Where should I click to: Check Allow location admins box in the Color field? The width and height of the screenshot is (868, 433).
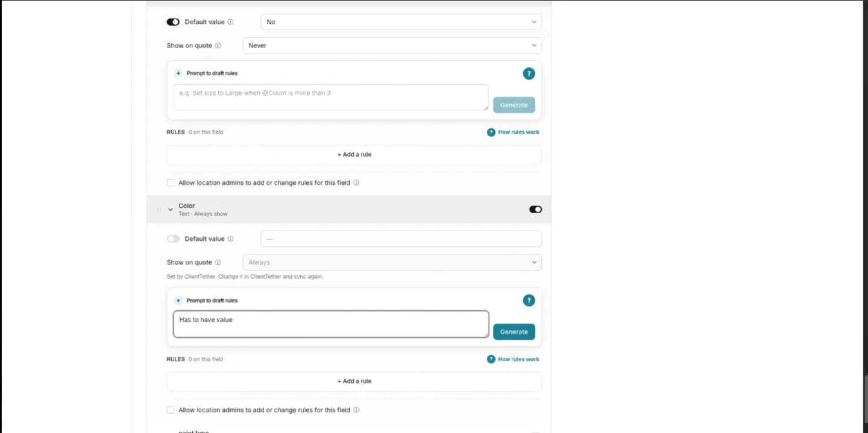[171, 410]
